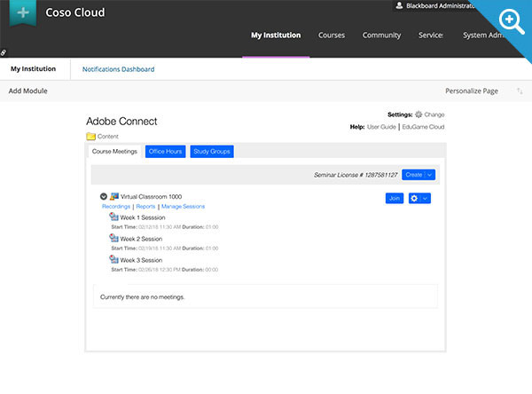532x394 pixels.
Task: Switch to the Office Hours tab
Action: (x=165, y=152)
